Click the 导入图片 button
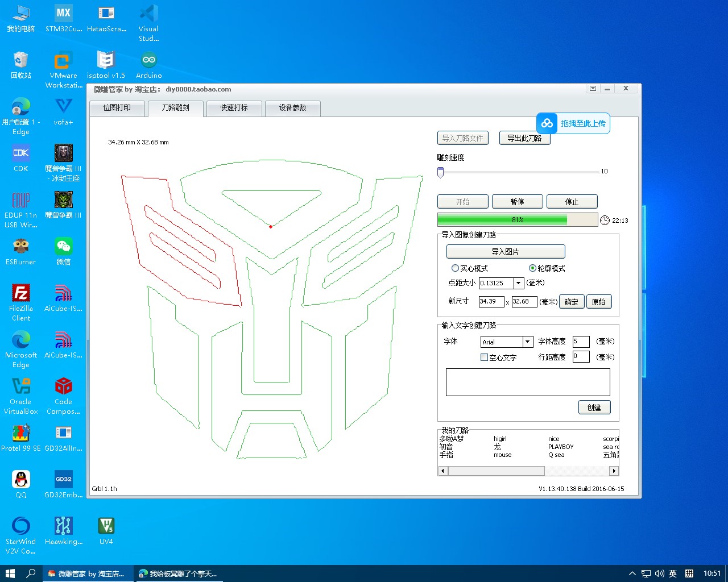This screenshot has width=728, height=582. click(505, 252)
